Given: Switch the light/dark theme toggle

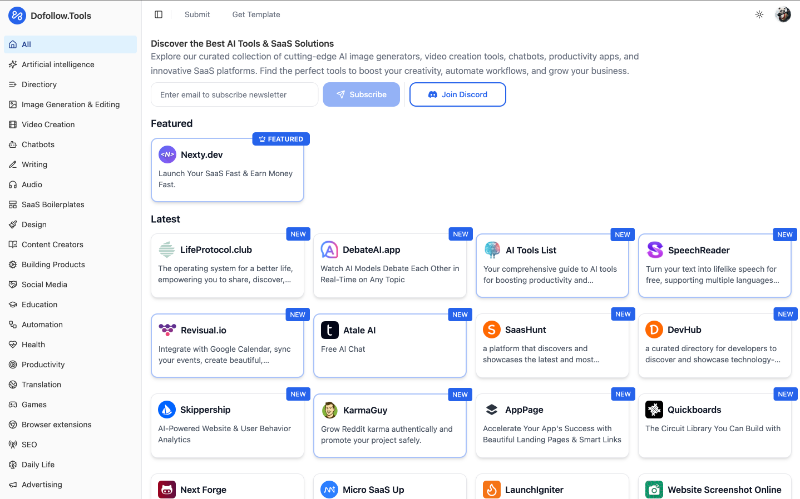Looking at the screenshot, I should coord(759,15).
